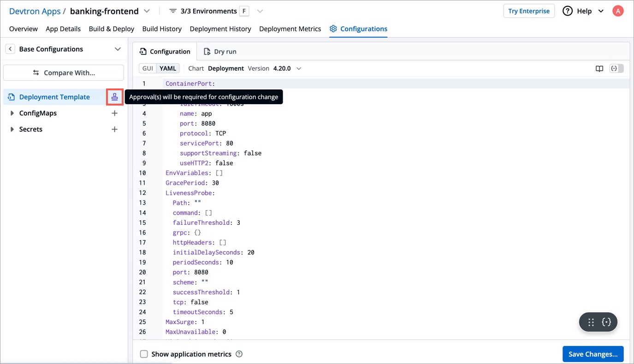Viewport: 634px width, 364px height.
Task: Click the approval stamp icon beside Deployment Template
Action: click(x=114, y=97)
